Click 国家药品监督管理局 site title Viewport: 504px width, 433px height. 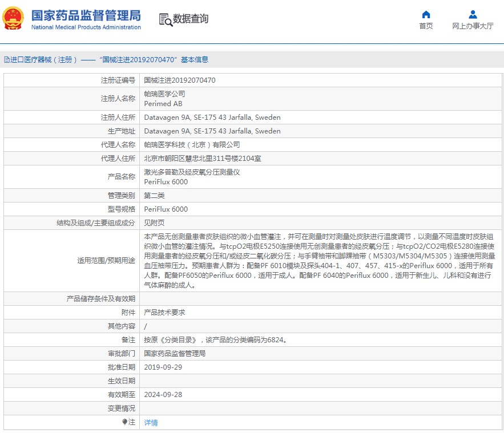point(86,15)
